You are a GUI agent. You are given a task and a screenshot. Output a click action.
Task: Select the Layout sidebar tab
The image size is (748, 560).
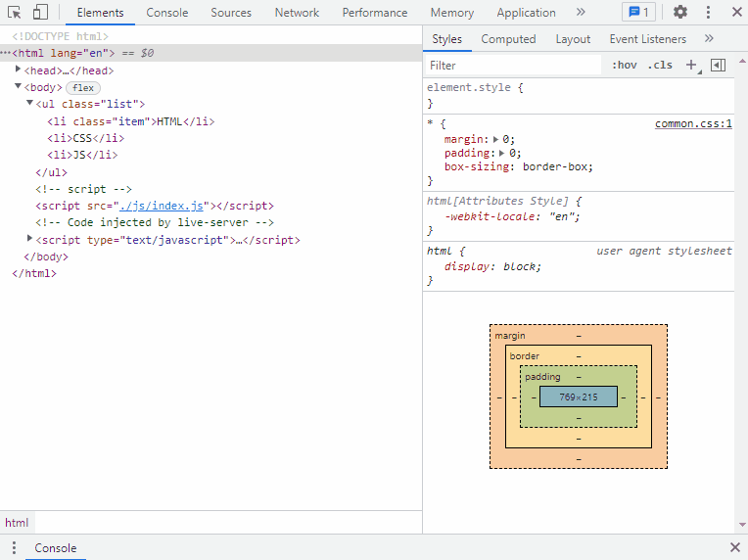click(x=573, y=39)
